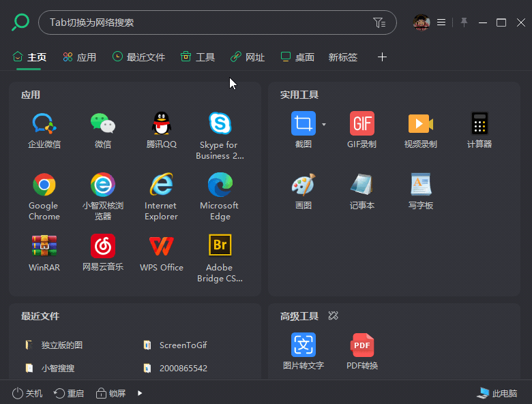Launch 小智双核浏览器

click(103, 197)
